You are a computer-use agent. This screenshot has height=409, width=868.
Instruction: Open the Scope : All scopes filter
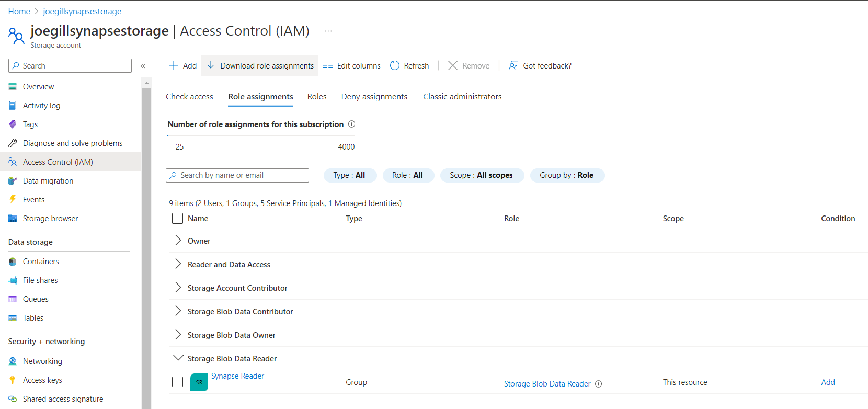482,175
